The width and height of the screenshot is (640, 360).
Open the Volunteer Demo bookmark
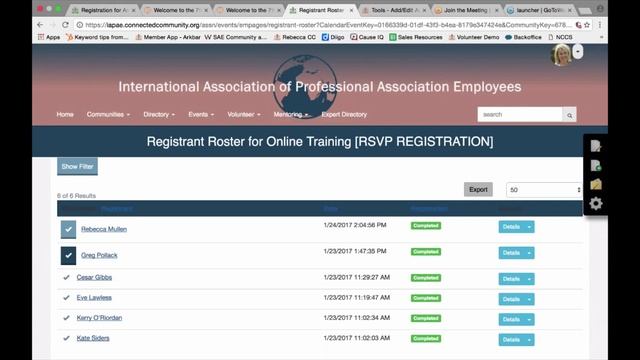pyautogui.click(x=473, y=37)
